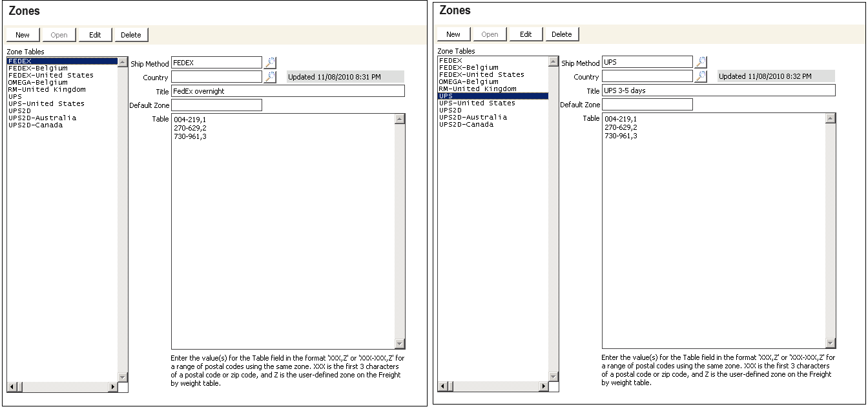Select RM-United Kingdom in the right zone list
The image size is (868, 411).
click(493, 89)
